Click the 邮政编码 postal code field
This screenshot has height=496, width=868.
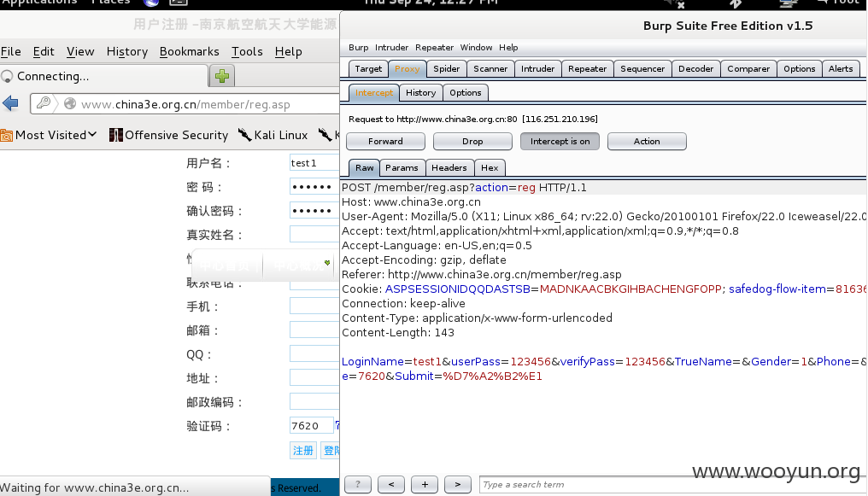(x=314, y=402)
